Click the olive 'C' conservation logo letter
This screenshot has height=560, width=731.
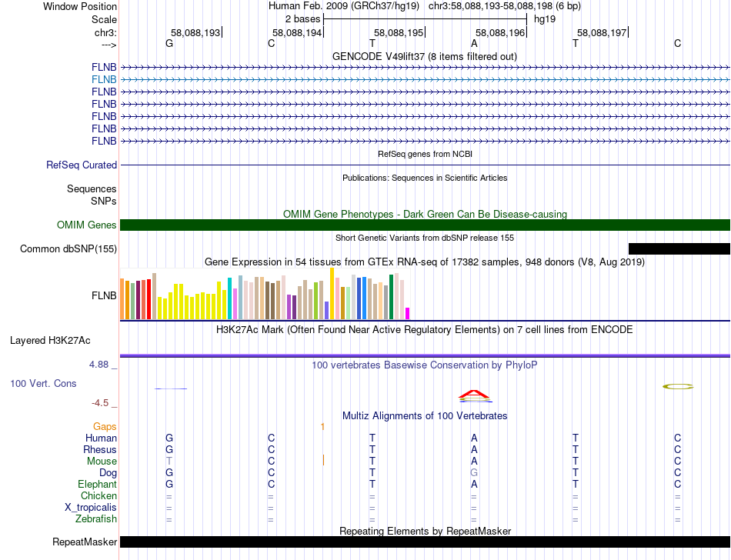tap(678, 386)
